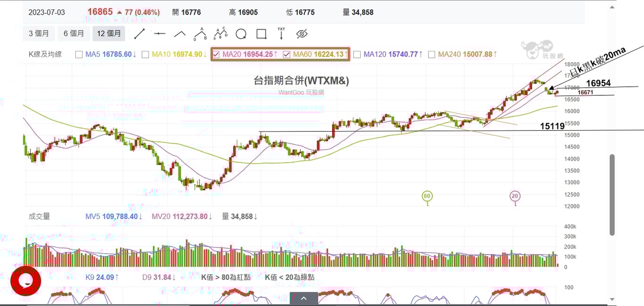Click the MA20 circle marker on chart
644x306 pixels.
point(515,196)
